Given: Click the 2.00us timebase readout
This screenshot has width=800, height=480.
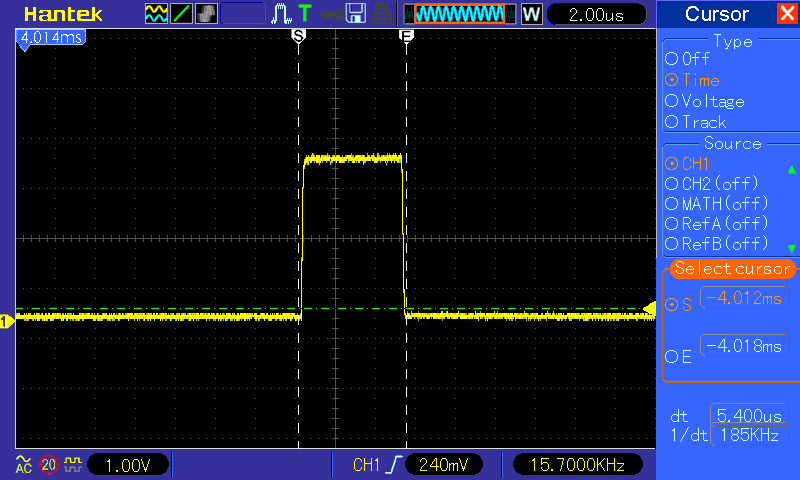Looking at the screenshot, I should coord(596,15).
